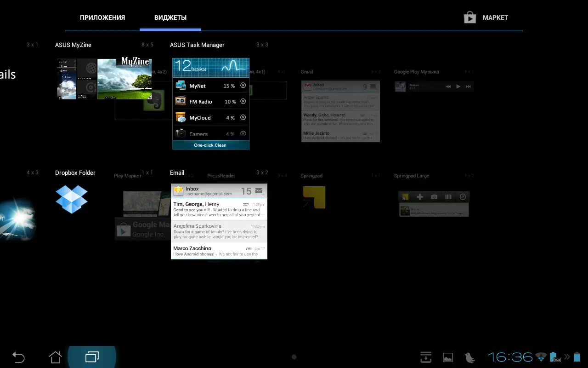Viewport: 588px width, 368px height.
Task: Tap the ASUS MyZine label
Action: 73,45
